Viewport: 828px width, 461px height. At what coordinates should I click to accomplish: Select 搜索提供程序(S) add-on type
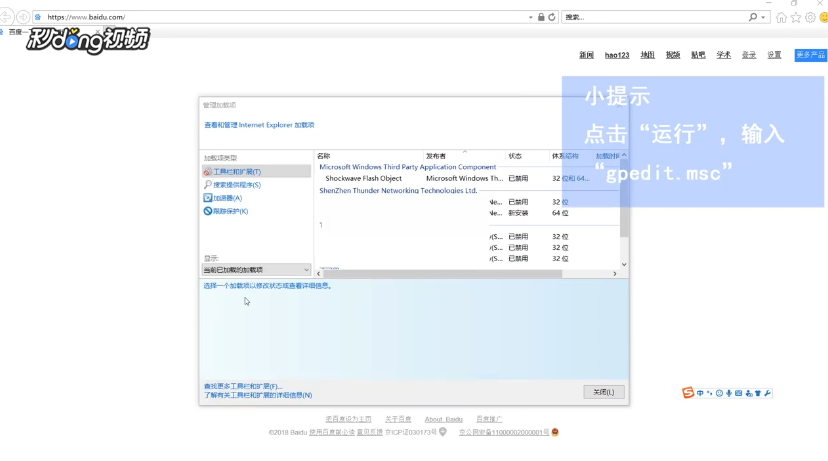[x=237, y=185]
